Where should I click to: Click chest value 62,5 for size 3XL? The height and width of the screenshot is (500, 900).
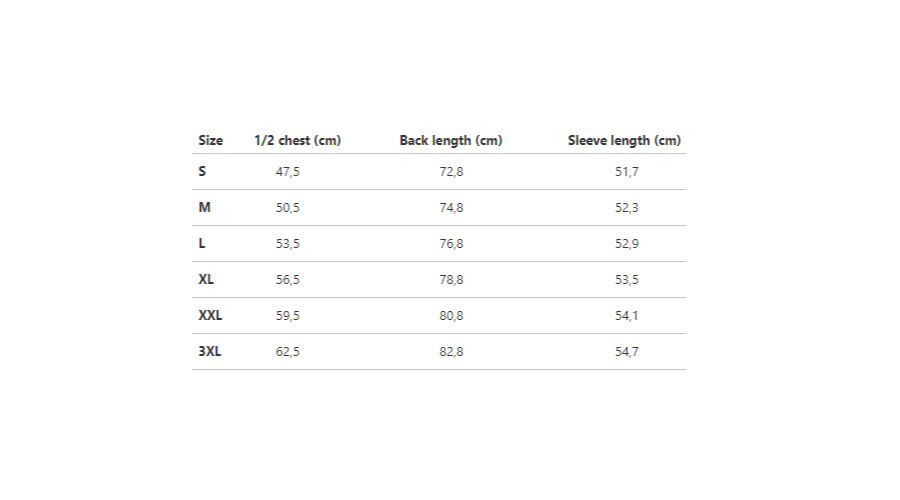288,352
